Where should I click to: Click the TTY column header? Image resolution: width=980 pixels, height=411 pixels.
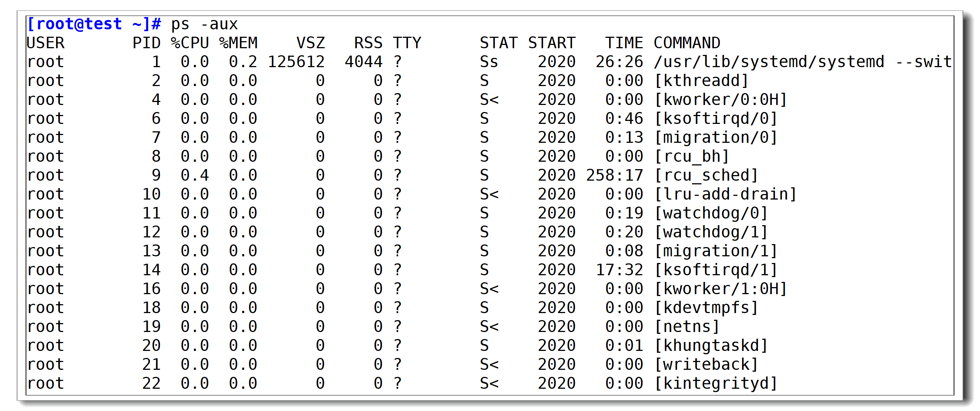coord(407,43)
